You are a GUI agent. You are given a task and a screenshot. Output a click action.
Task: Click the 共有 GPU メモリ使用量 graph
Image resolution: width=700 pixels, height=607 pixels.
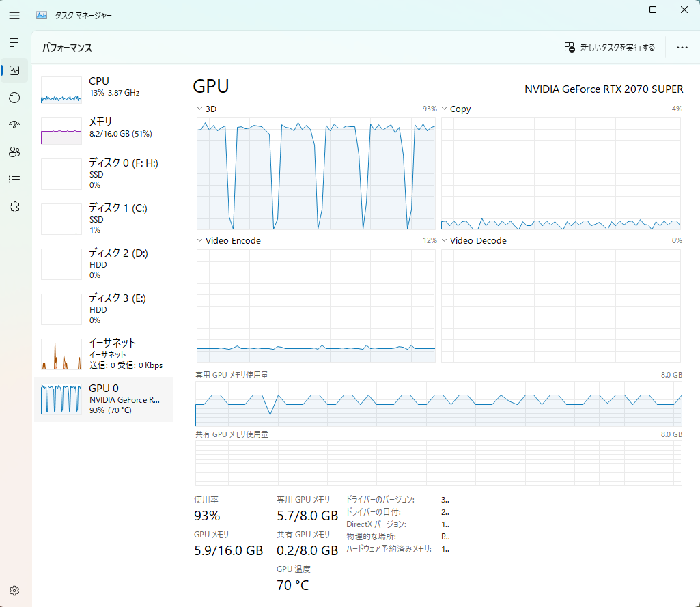pos(438,463)
